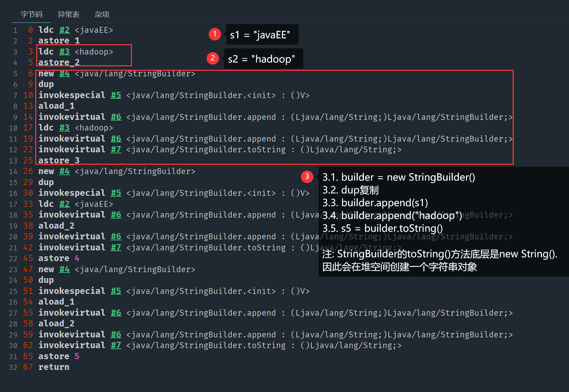The width and height of the screenshot is (569, 392).
Task: Switch to the 字节码 tab
Action: [31, 14]
